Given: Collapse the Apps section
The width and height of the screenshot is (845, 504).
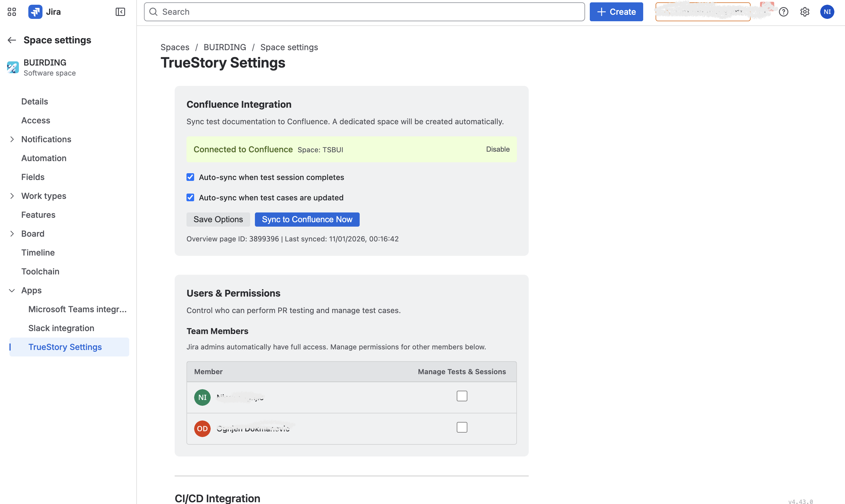Looking at the screenshot, I should coord(12,290).
